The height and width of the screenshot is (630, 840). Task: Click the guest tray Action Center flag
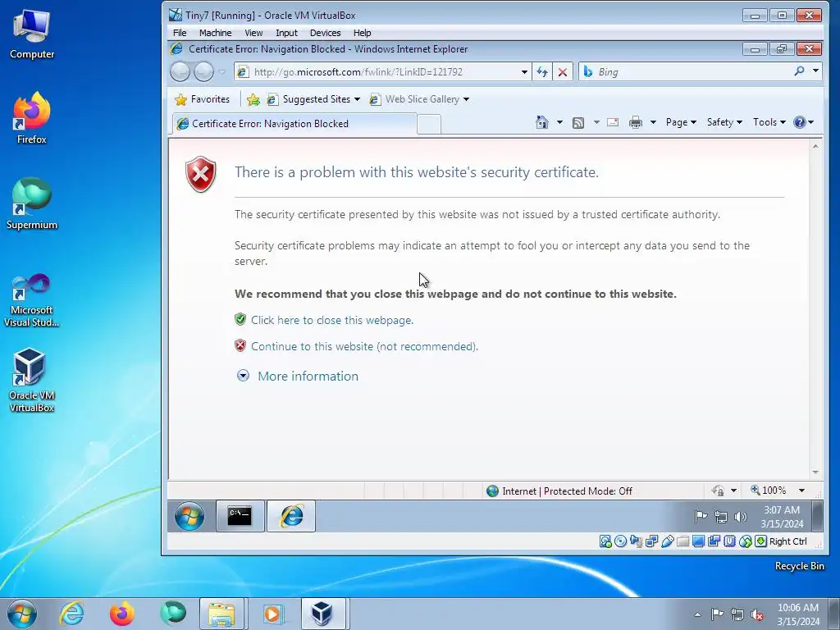point(701,517)
